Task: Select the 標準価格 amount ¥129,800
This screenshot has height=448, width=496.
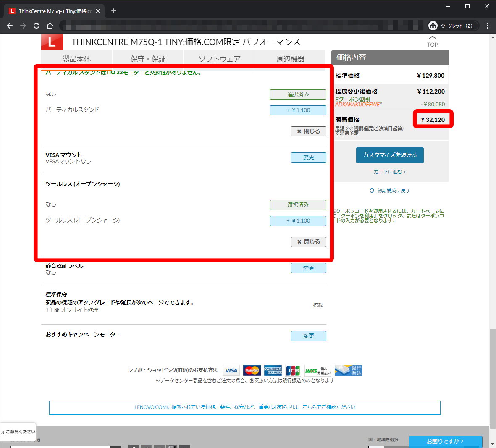Action: click(430, 76)
